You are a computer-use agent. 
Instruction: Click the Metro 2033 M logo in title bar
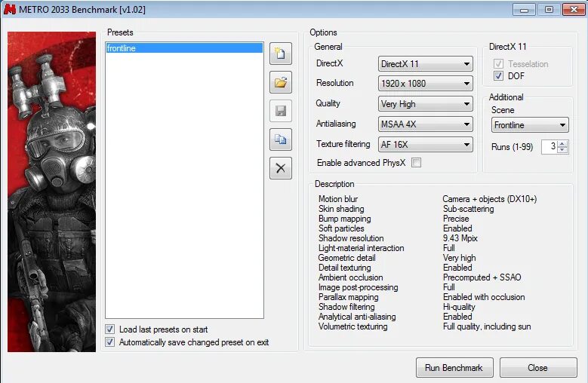tap(10, 9)
